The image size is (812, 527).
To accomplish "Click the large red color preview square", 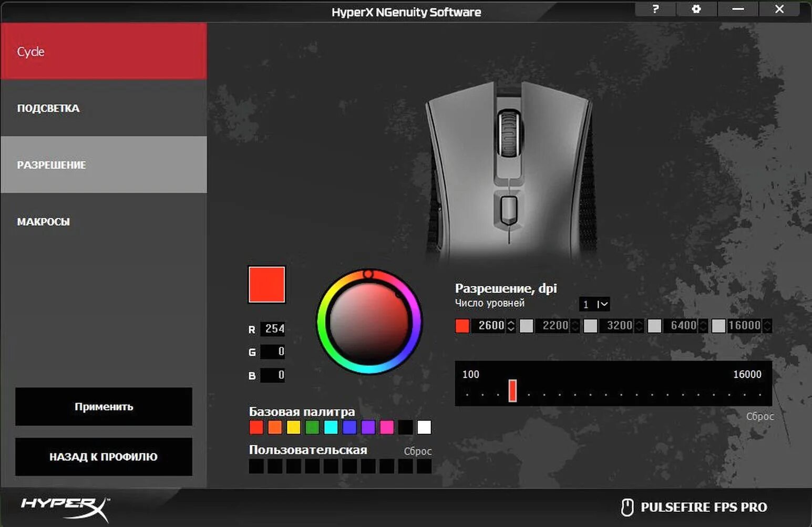I will 266,285.
